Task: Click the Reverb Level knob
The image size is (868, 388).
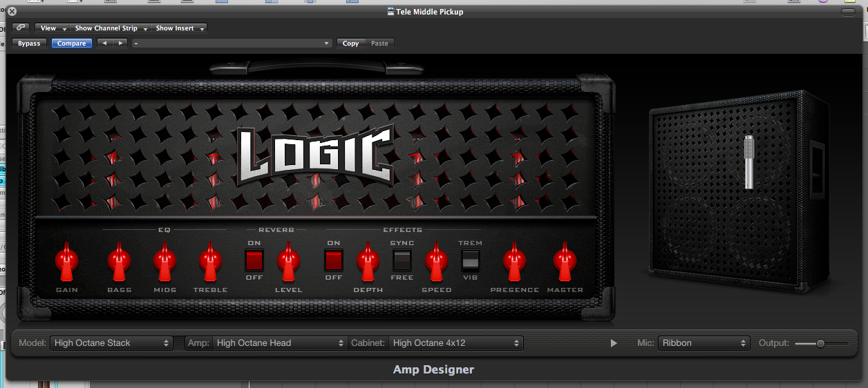Action: point(289,260)
